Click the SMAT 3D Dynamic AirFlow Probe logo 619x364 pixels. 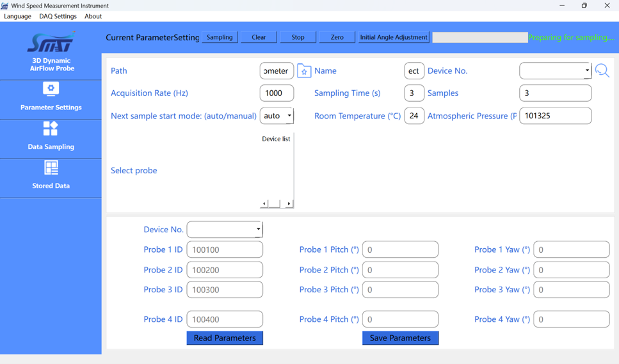[52, 51]
